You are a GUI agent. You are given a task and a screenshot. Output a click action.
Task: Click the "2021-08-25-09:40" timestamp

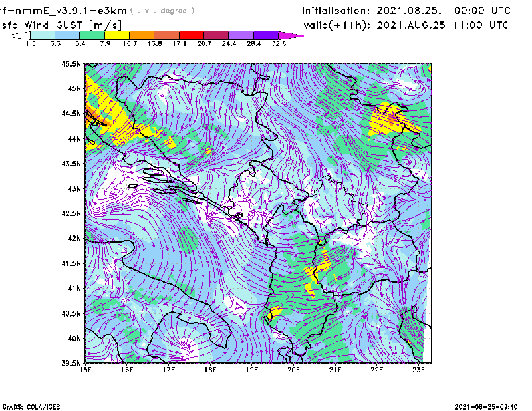click(x=486, y=407)
